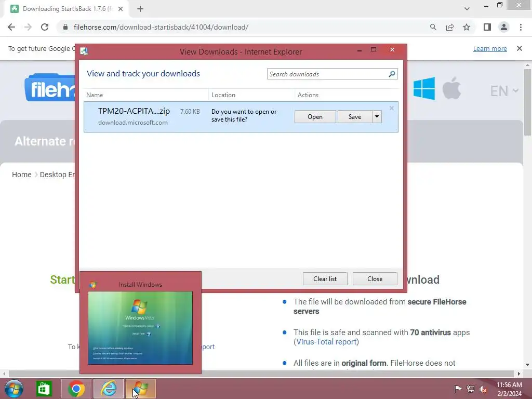532x399 pixels.
Task: Select the TPM20-ACPITA zip download entry
Action: (x=241, y=117)
